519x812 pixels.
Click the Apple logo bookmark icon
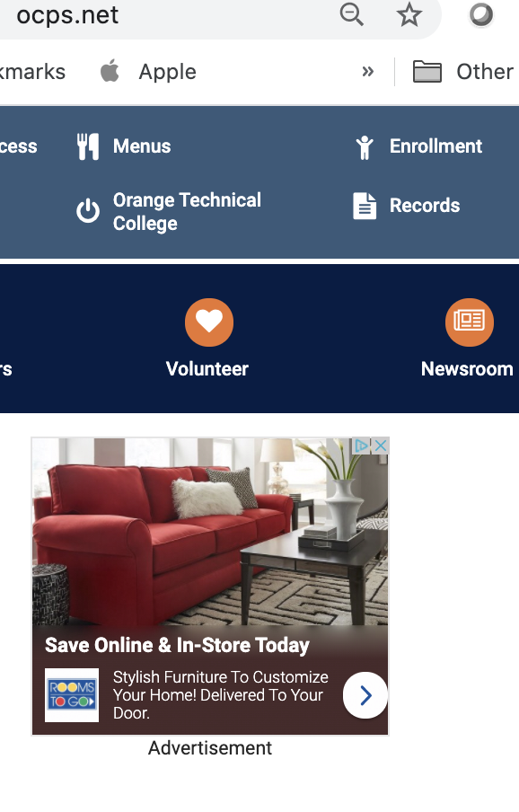(x=110, y=71)
